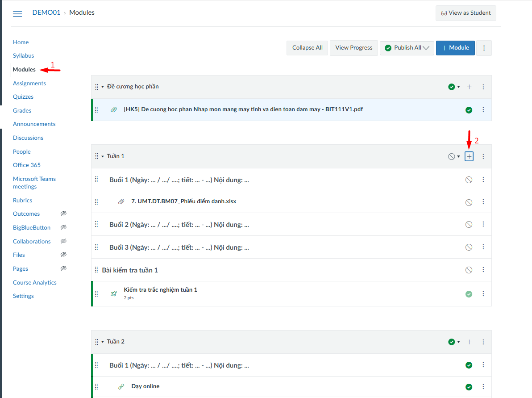532x398 pixels.
Task: Collapse the Tuần 1 module
Action: pos(103,156)
